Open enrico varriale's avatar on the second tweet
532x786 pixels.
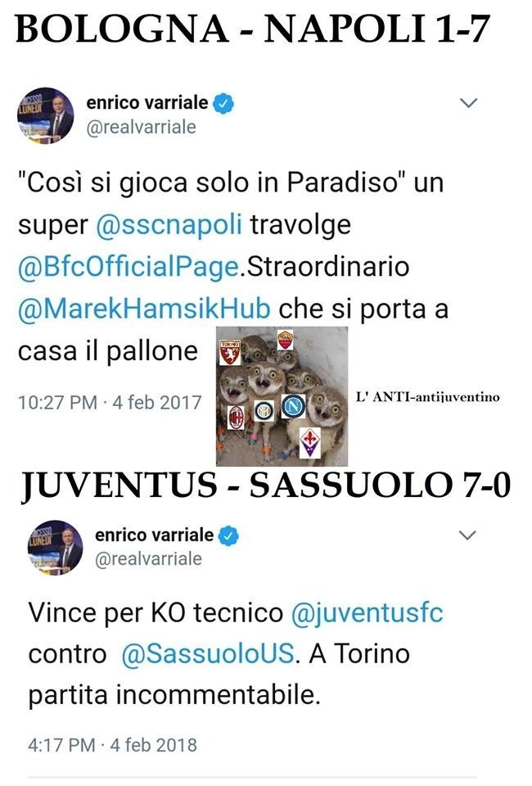coord(55,548)
